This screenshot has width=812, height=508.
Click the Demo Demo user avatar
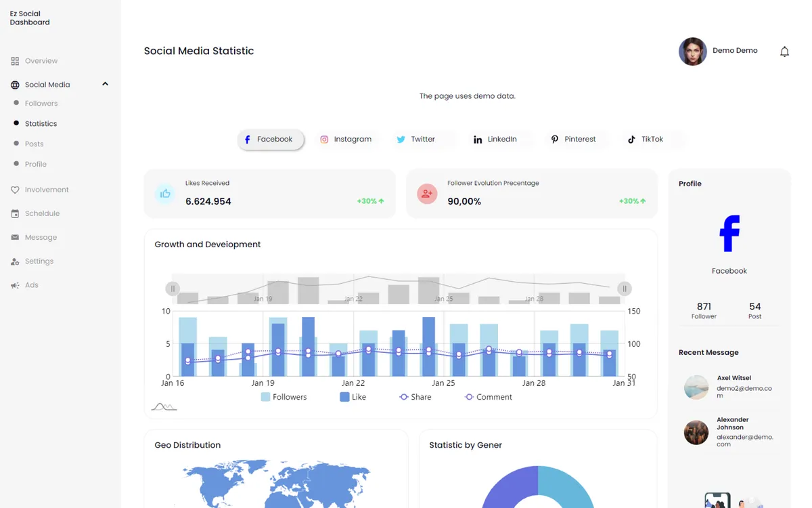(x=693, y=51)
